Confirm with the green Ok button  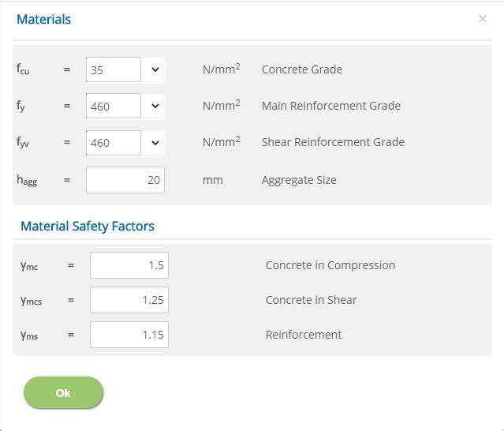[63, 393]
